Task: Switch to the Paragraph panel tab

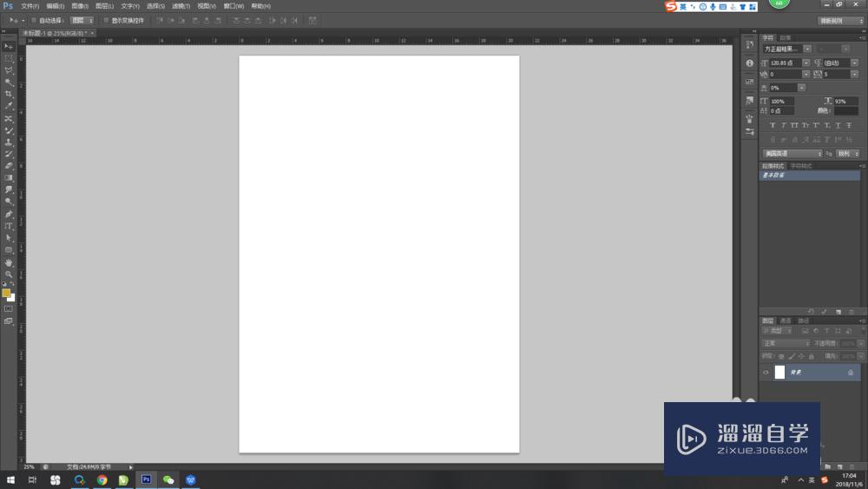Action: (786, 38)
